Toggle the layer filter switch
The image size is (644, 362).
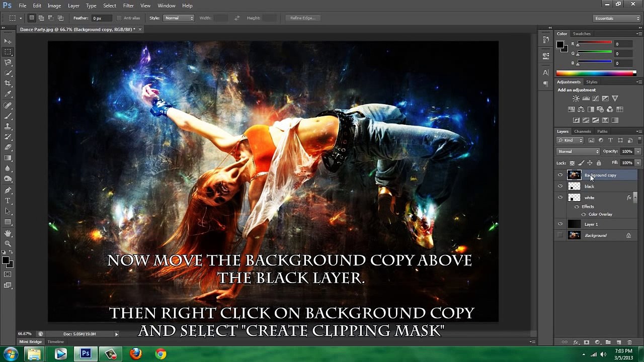(x=639, y=140)
